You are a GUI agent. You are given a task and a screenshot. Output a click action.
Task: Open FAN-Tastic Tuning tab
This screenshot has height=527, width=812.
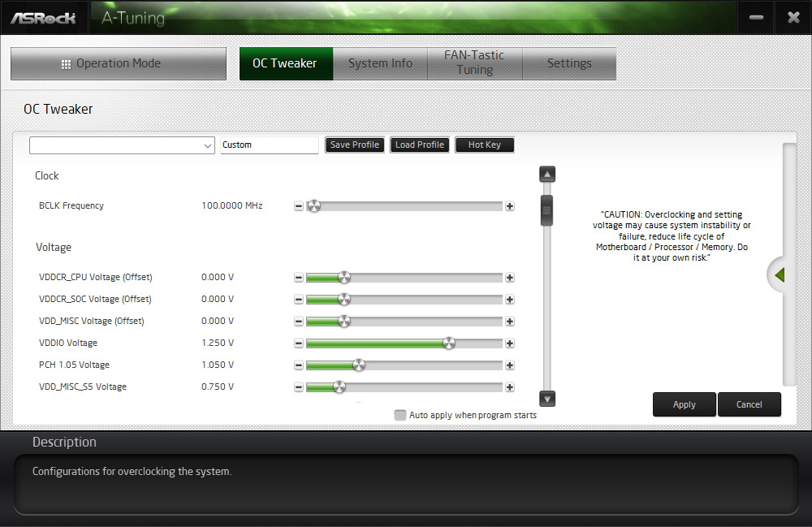[474, 63]
